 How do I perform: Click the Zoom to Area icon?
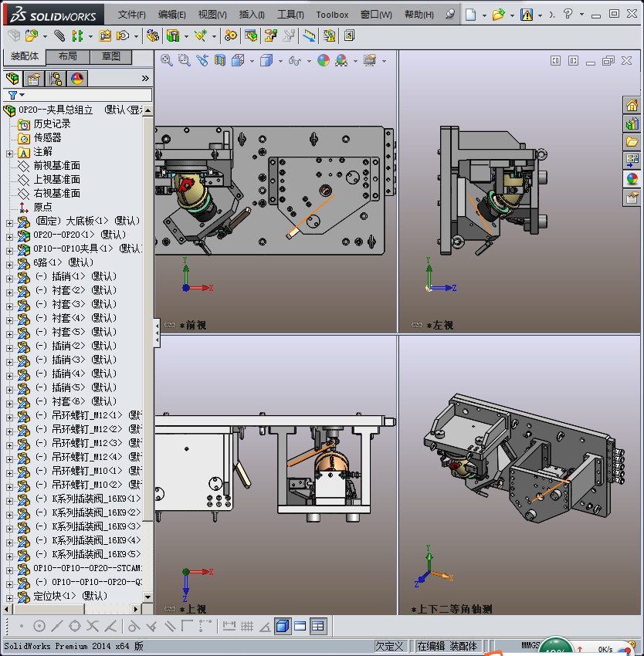[185, 61]
